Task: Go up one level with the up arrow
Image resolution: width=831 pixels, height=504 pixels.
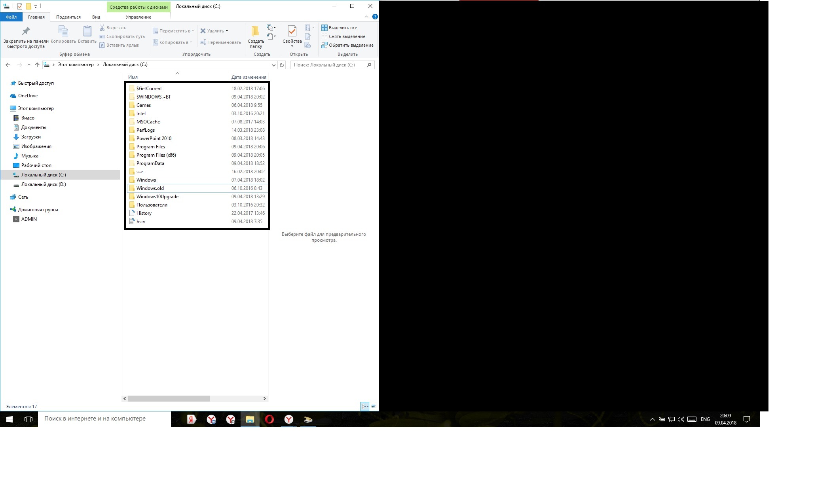Action: coord(37,65)
